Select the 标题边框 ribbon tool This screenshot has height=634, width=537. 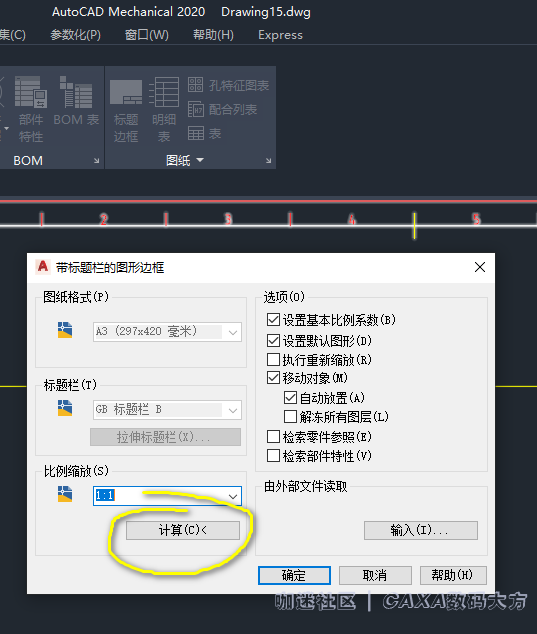coord(126,110)
